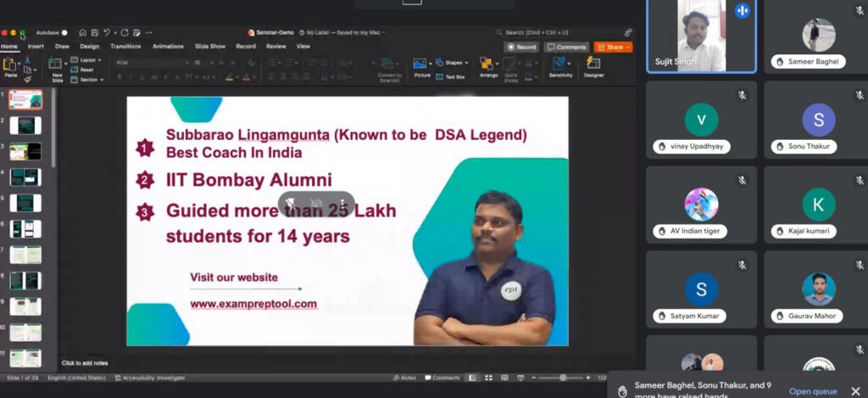
Task: Open the Slide Show tab
Action: [x=210, y=47]
